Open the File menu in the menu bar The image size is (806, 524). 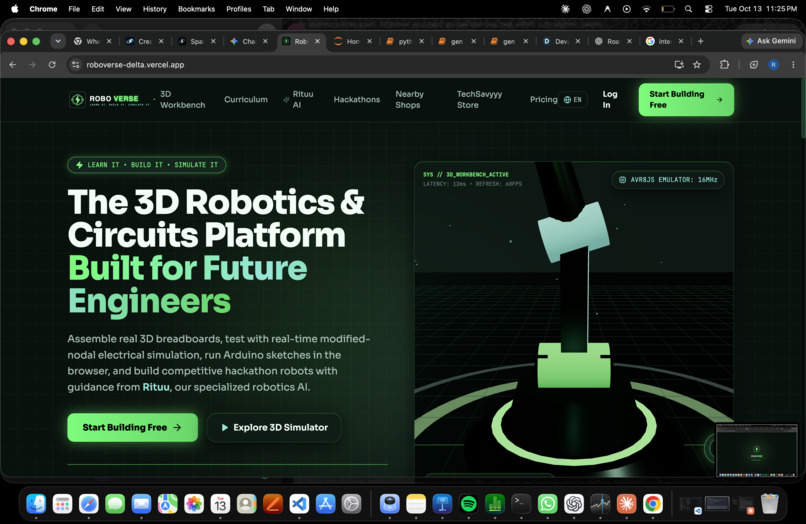[74, 9]
